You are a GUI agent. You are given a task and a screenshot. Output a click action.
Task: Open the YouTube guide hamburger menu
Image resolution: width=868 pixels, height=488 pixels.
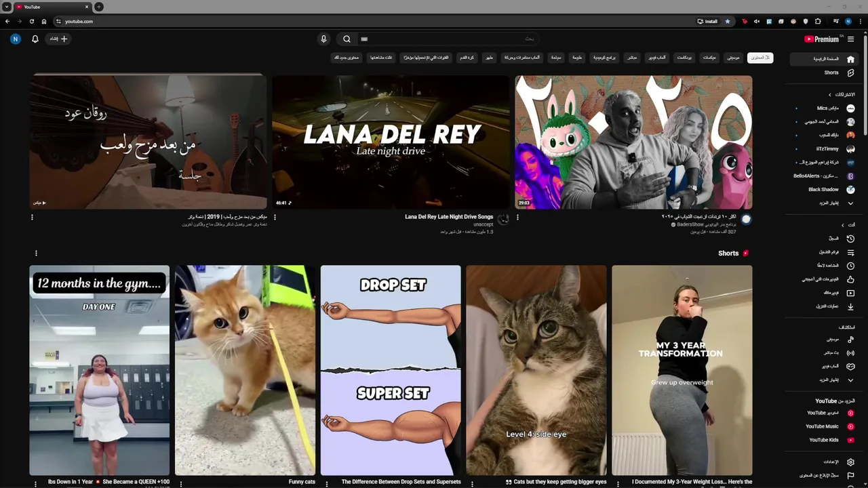850,39
